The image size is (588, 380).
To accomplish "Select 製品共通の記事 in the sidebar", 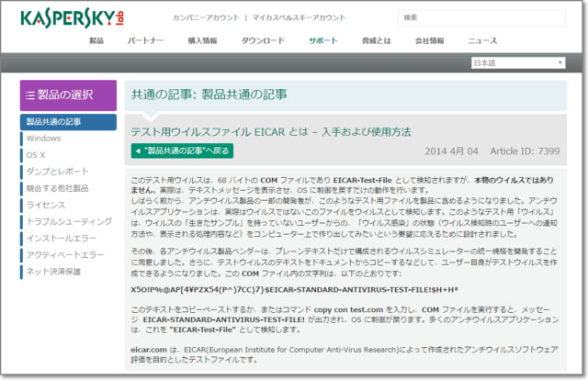I will 53,122.
